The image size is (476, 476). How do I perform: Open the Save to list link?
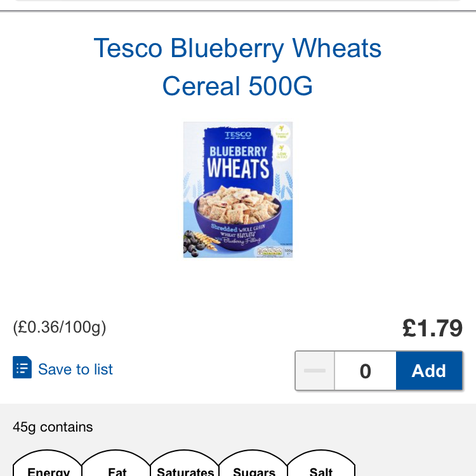(x=75, y=369)
